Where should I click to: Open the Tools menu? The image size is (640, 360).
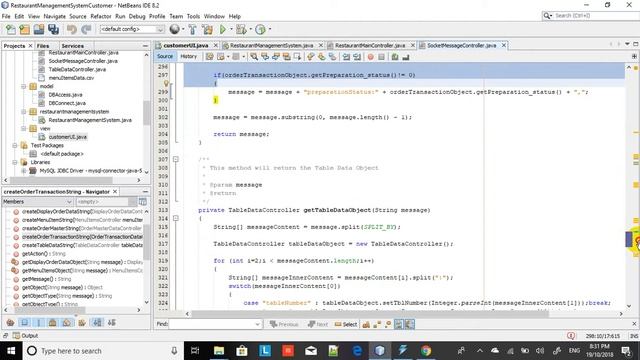point(193,16)
